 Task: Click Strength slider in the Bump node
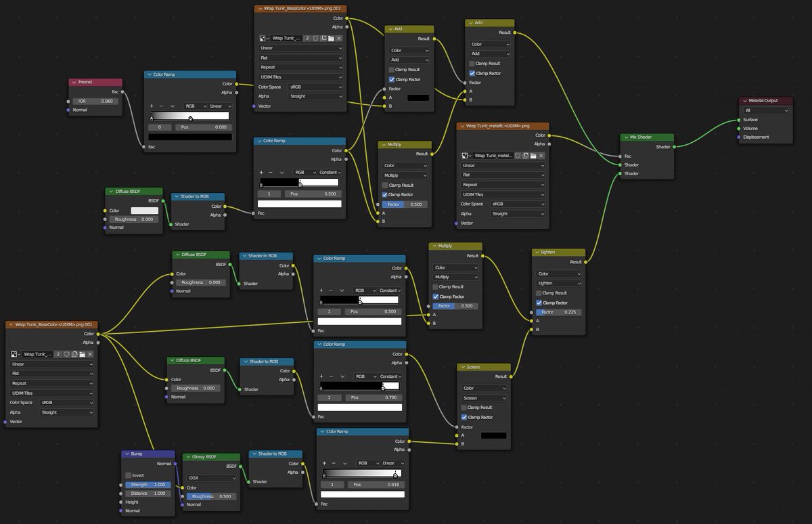pos(148,485)
